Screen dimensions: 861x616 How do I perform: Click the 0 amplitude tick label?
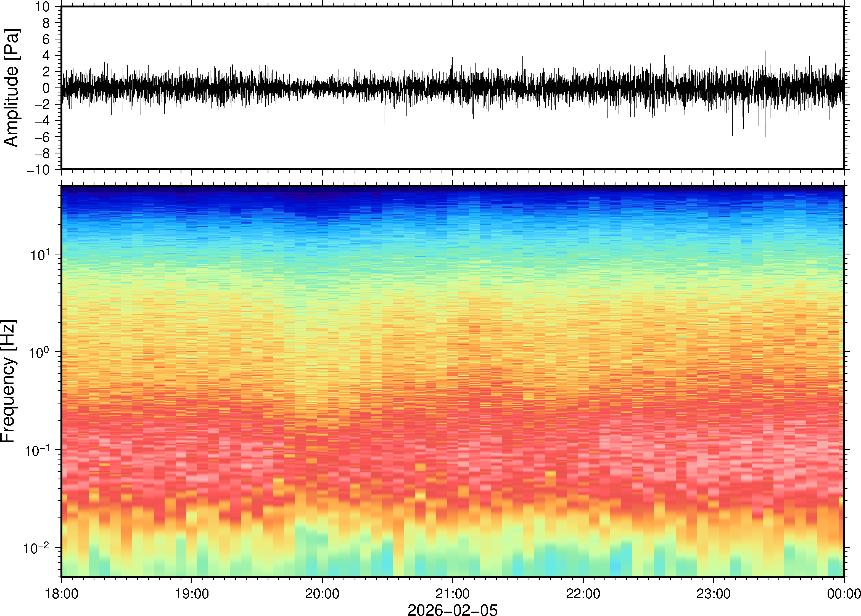point(46,88)
